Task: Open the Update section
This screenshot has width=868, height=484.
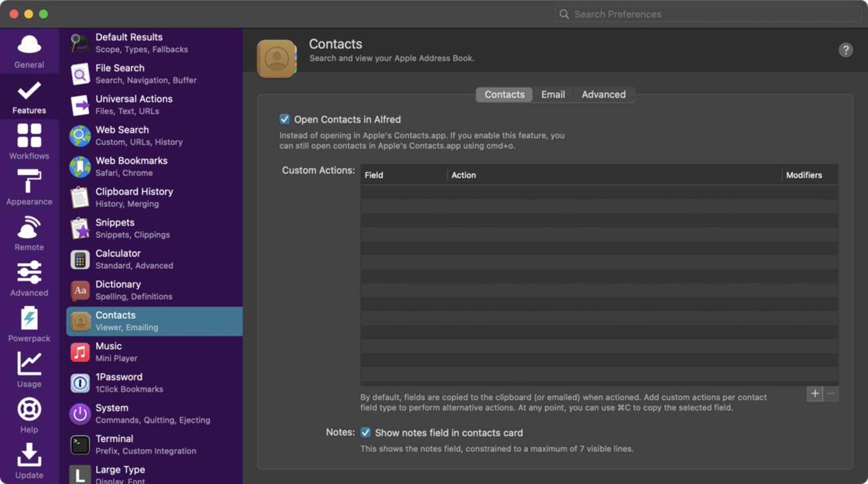Action: pos(29,461)
